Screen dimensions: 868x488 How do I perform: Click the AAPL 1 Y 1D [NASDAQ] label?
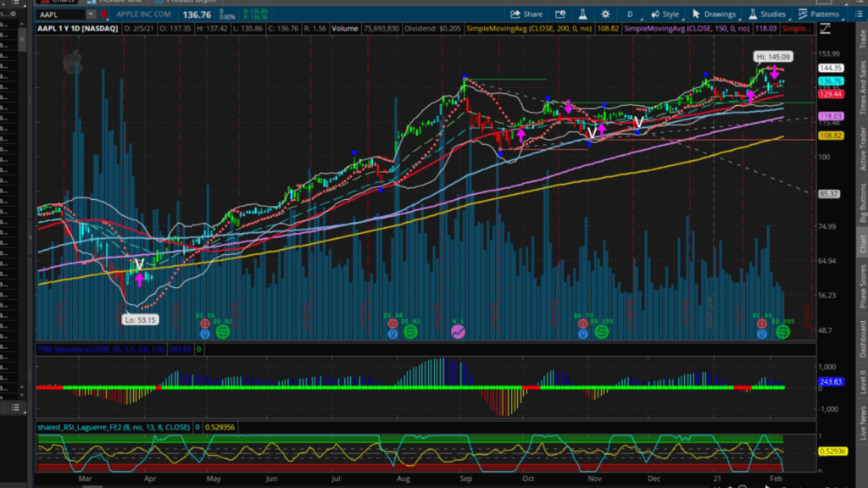[78, 29]
